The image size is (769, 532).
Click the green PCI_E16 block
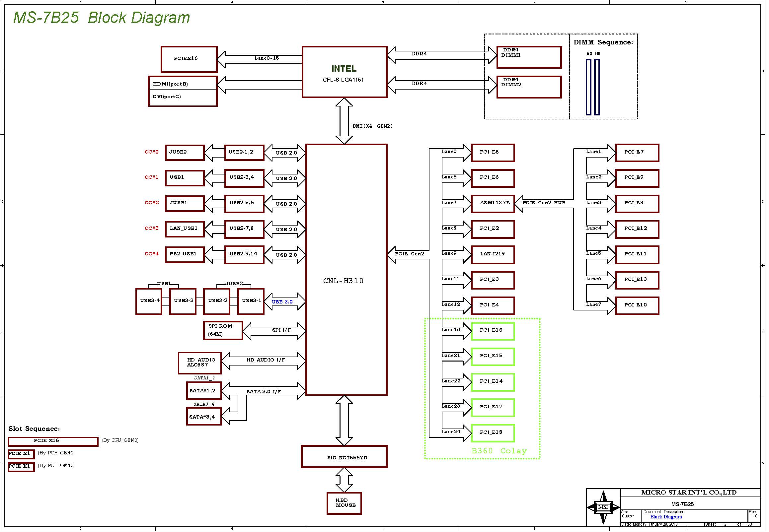(x=493, y=331)
